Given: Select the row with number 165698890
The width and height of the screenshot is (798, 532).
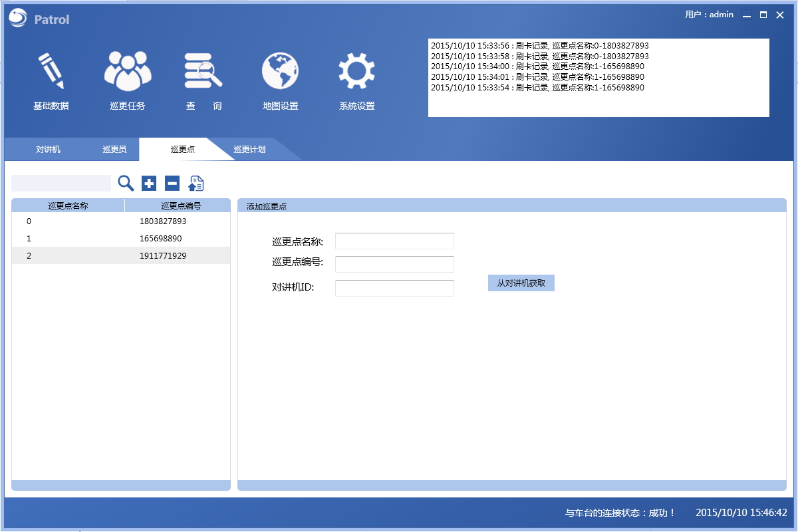Looking at the screenshot, I should click(121, 238).
